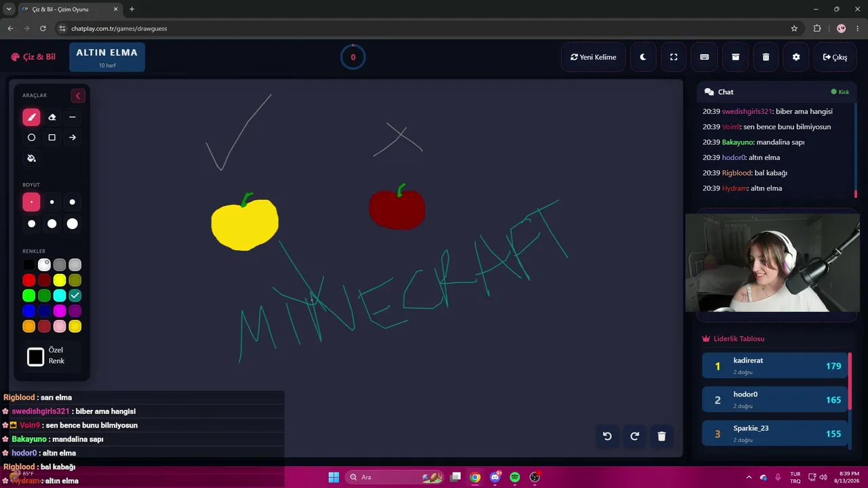Choose the third brush size dot

73,202
